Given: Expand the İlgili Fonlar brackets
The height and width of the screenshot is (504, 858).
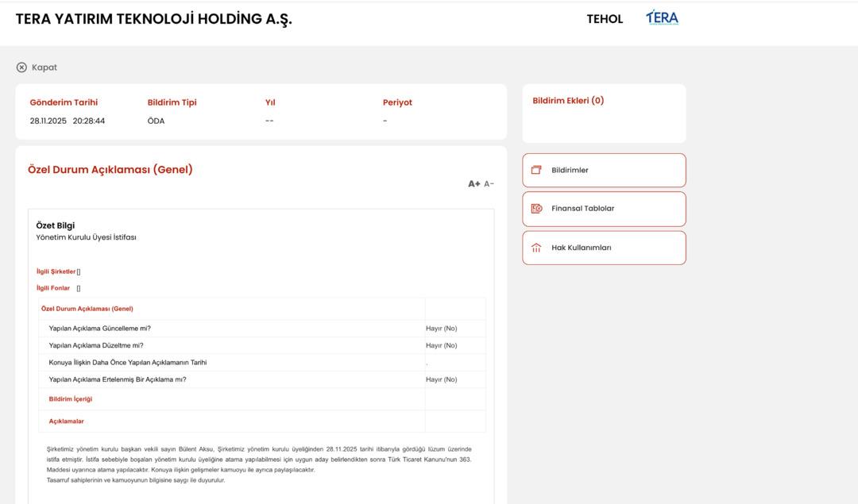Looking at the screenshot, I should click(x=77, y=288).
